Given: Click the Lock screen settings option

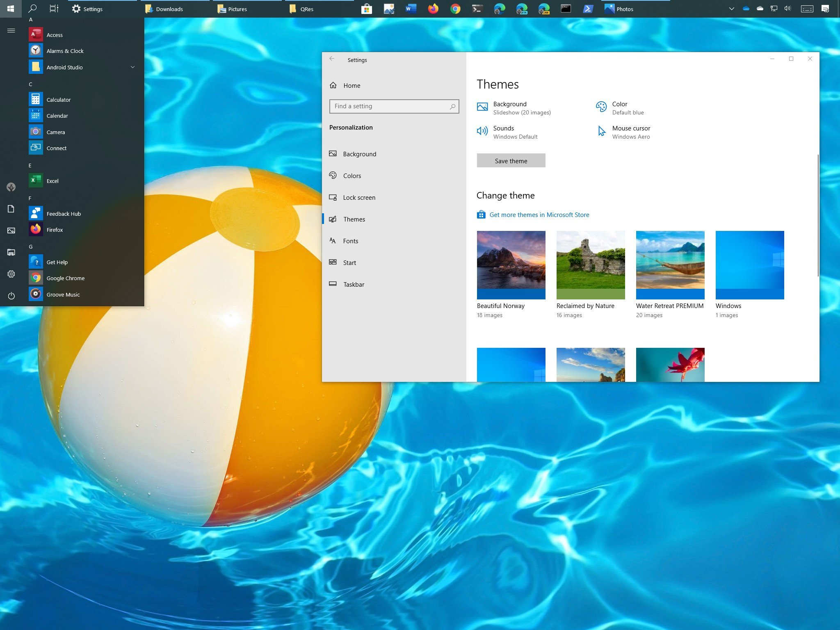Looking at the screenshot, I should (x=359, y=197).
